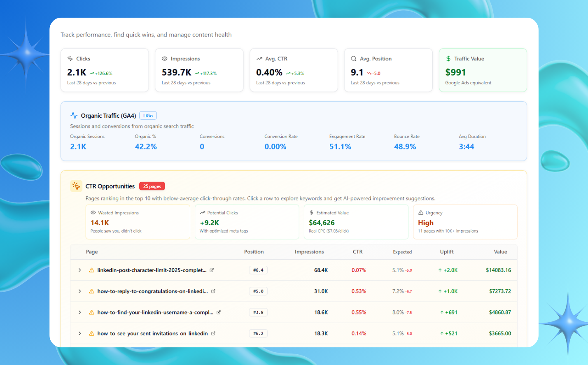Screen dimensions: 588x365
Task: Click the CTR column header
Action: 358,252
